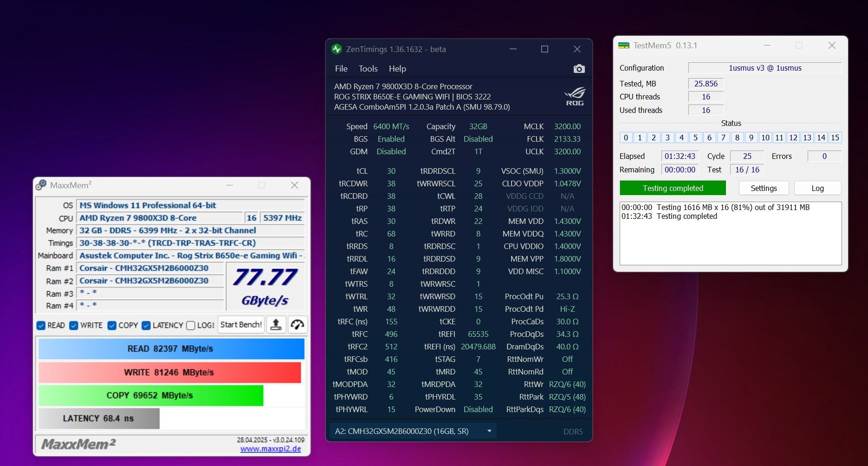Close the MaxxMem window

click(294, 185)
